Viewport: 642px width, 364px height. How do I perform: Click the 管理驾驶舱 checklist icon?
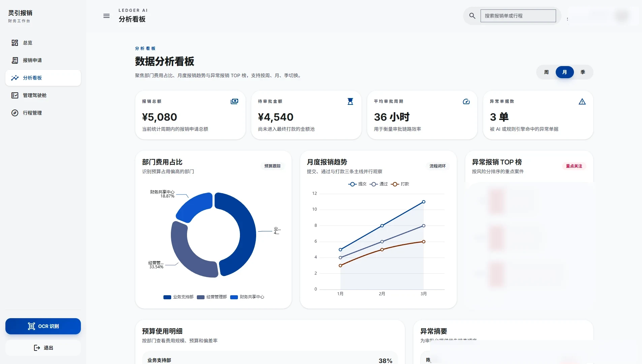[x=15, y=95]
